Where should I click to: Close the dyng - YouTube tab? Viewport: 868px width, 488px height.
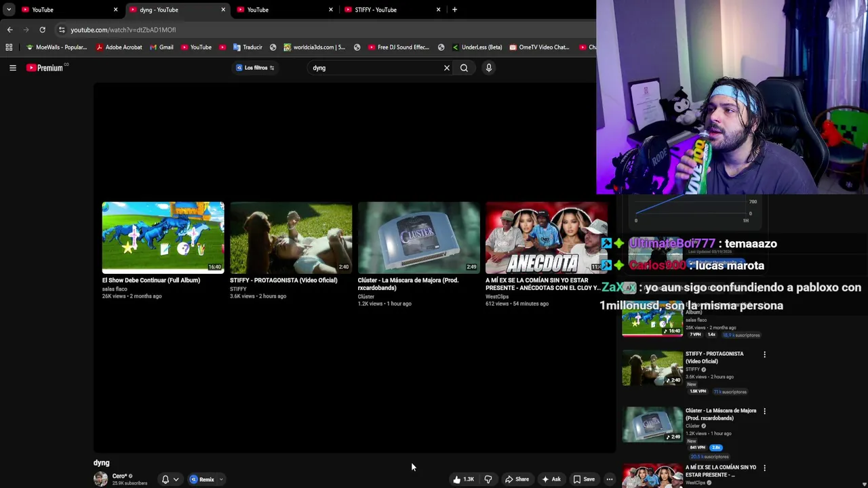click(223, 9)
